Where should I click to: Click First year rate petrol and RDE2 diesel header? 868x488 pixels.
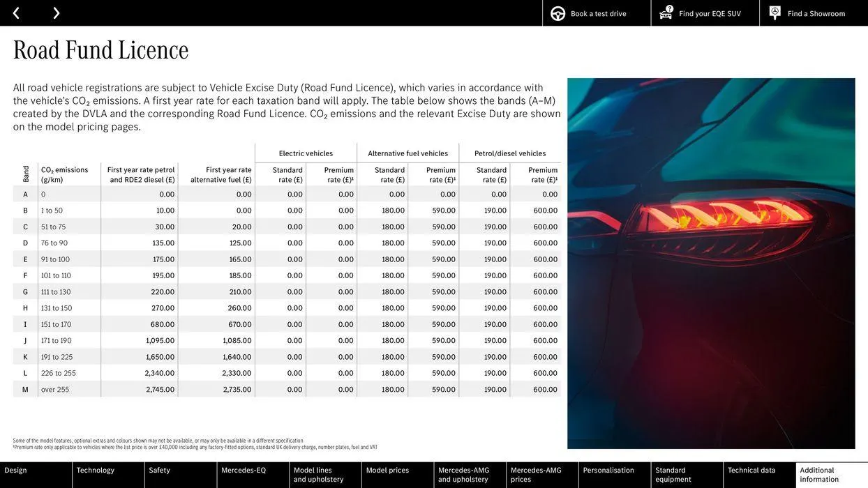[141, 174]
